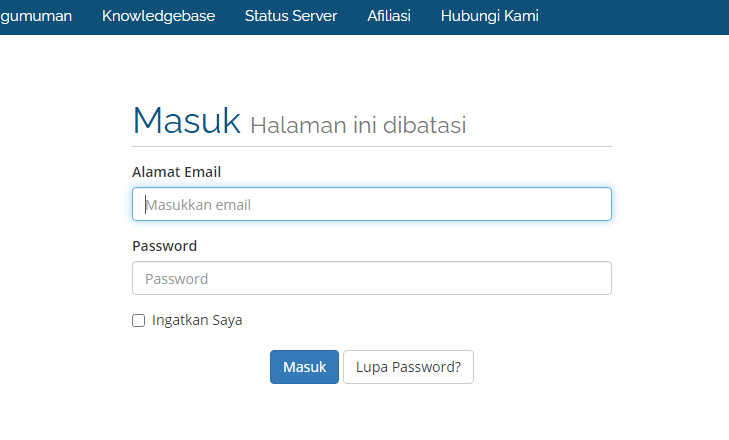Click the Password label above the field
The height and width of the screenshot is (440, 729).
(x=165, y=246)
